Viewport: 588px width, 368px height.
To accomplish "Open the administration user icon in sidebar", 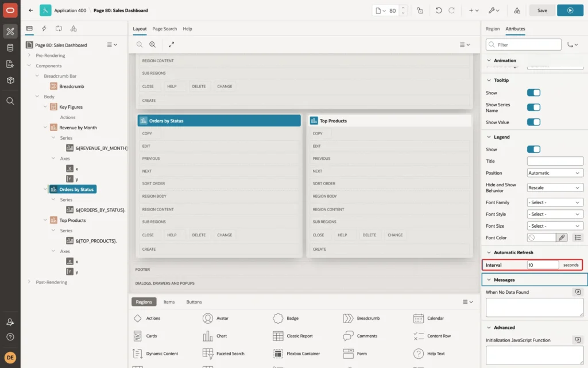I will (x=10, y=322).
